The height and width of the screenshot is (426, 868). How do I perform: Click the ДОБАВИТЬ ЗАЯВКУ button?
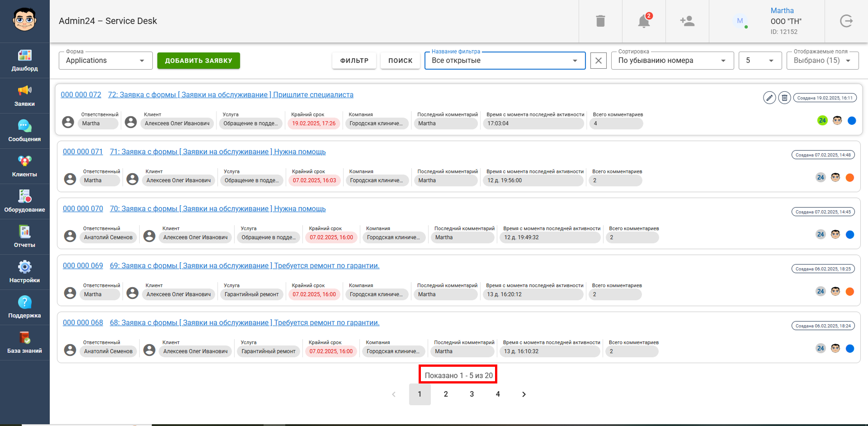click(198, 61)
